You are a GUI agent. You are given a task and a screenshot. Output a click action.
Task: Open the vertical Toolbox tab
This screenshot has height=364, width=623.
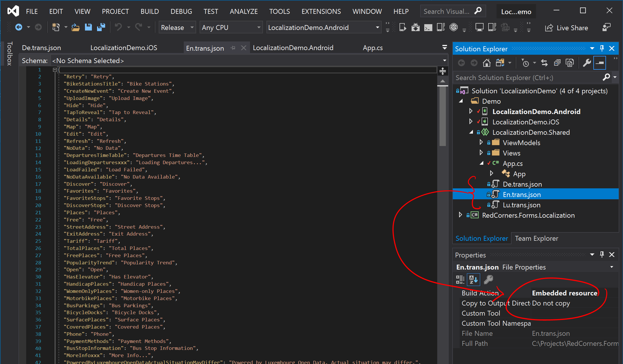(x=10, y=54)
